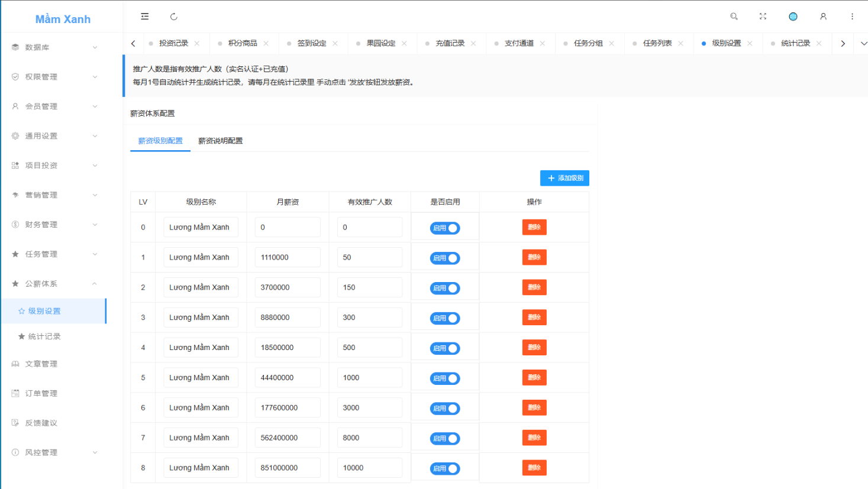Edit promoter count field showing 10000

pos(370,468)
